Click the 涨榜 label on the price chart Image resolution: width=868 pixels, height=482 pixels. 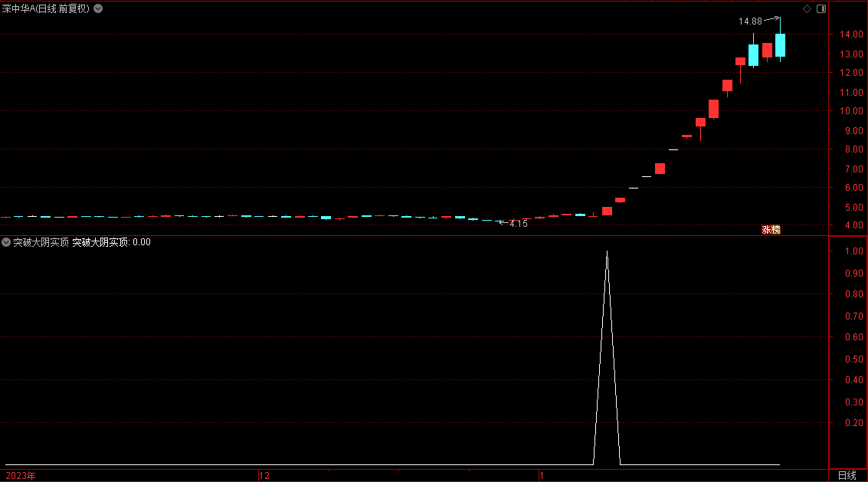(x=771, y=229)
